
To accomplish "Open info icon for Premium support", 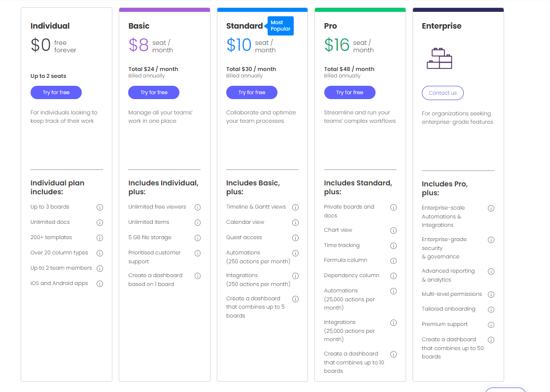I will coord(491,325).
